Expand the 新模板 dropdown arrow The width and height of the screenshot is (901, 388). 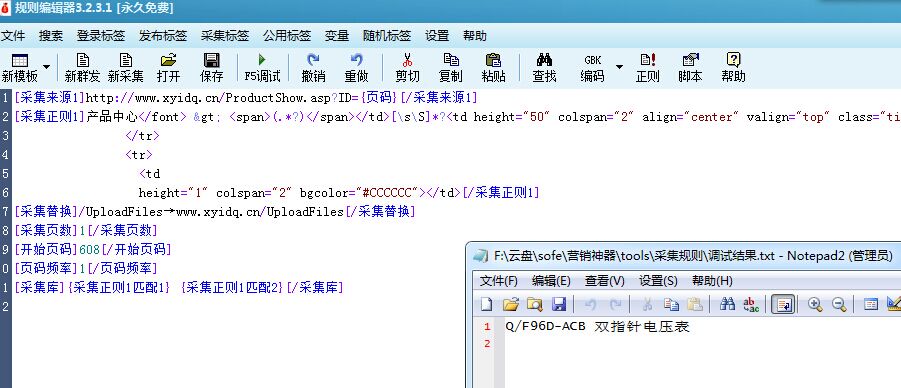coord(46,67)
